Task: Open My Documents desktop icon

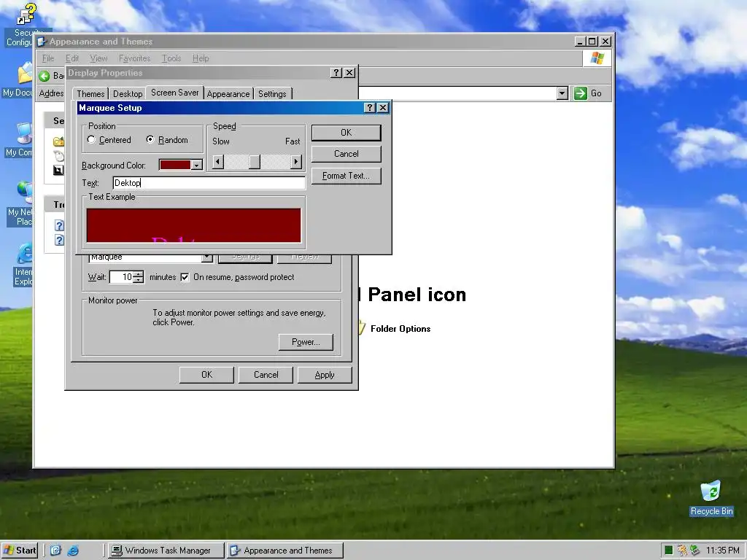Action: (19, 81)
